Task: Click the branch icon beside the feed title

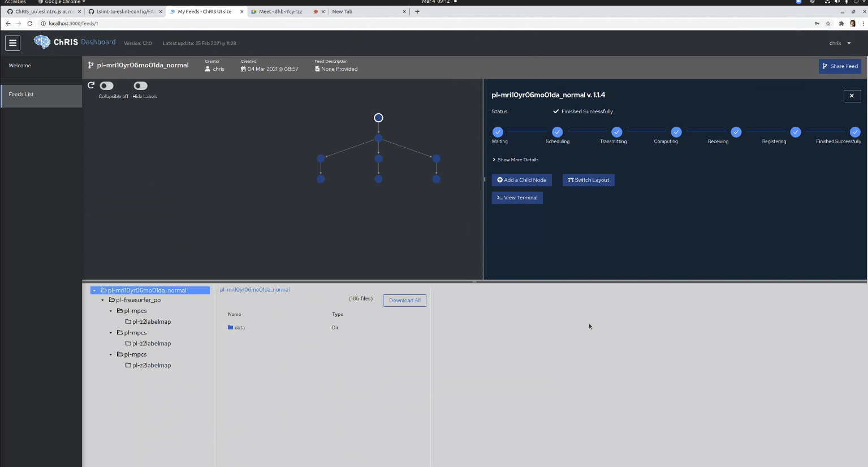Action: click(90, 65)
